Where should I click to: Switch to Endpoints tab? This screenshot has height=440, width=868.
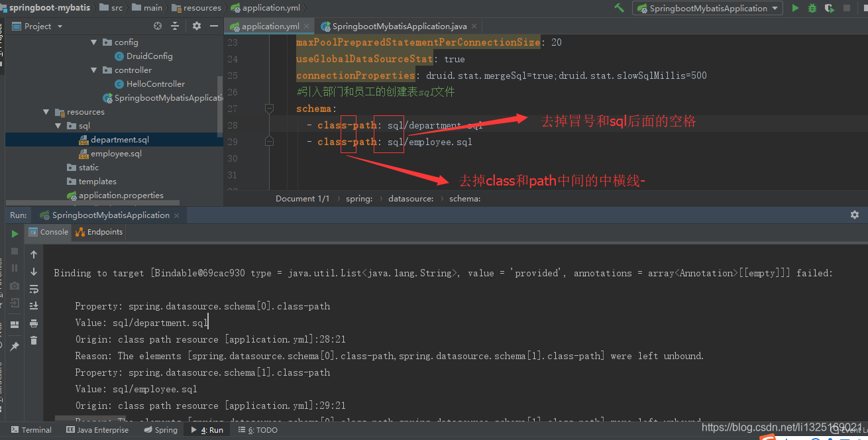click(x=99, y=232)
